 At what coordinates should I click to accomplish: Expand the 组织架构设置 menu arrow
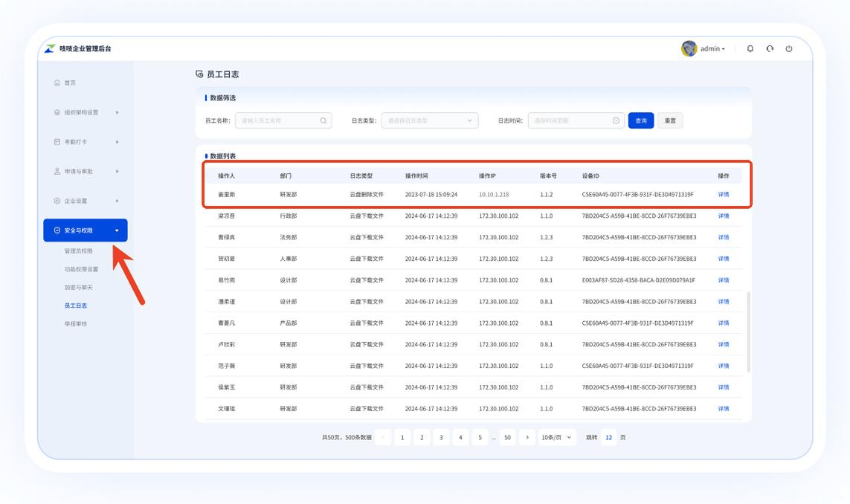[x=117, y=112]
